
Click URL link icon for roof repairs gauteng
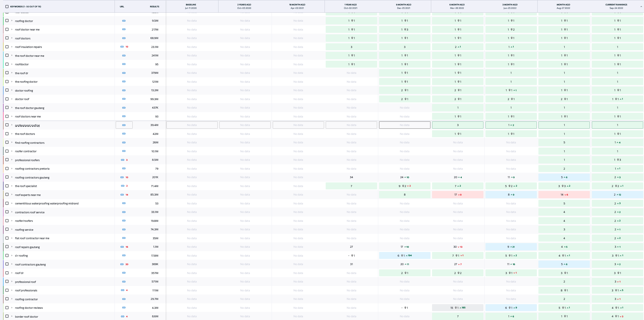pyautogui.click(x=122, y=247)
